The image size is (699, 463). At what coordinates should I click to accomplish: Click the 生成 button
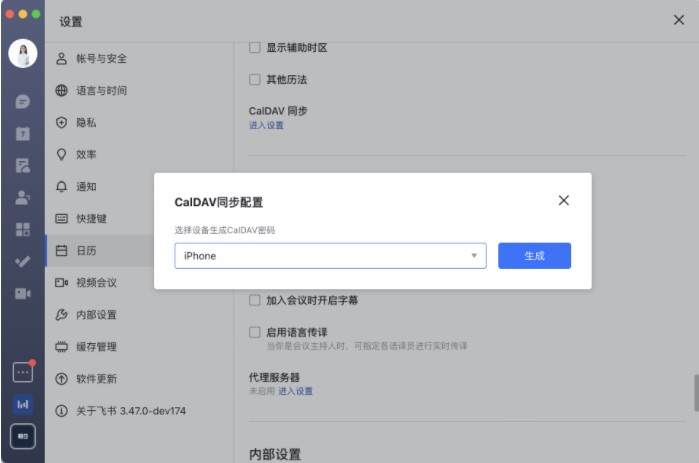[534, 256]
